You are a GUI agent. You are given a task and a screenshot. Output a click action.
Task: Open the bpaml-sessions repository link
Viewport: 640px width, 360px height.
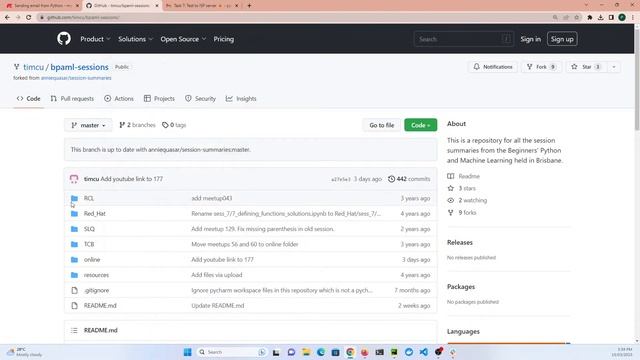click(79, 67)
